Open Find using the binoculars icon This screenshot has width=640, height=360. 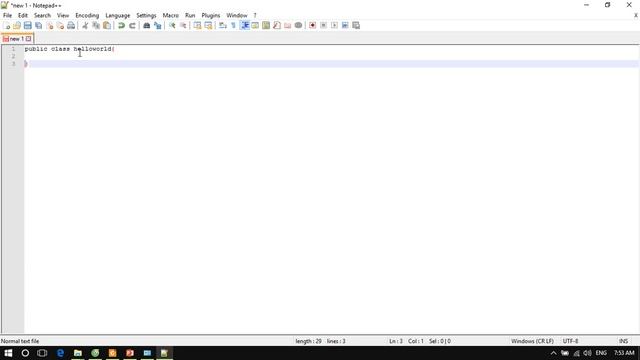coord(147,25)
